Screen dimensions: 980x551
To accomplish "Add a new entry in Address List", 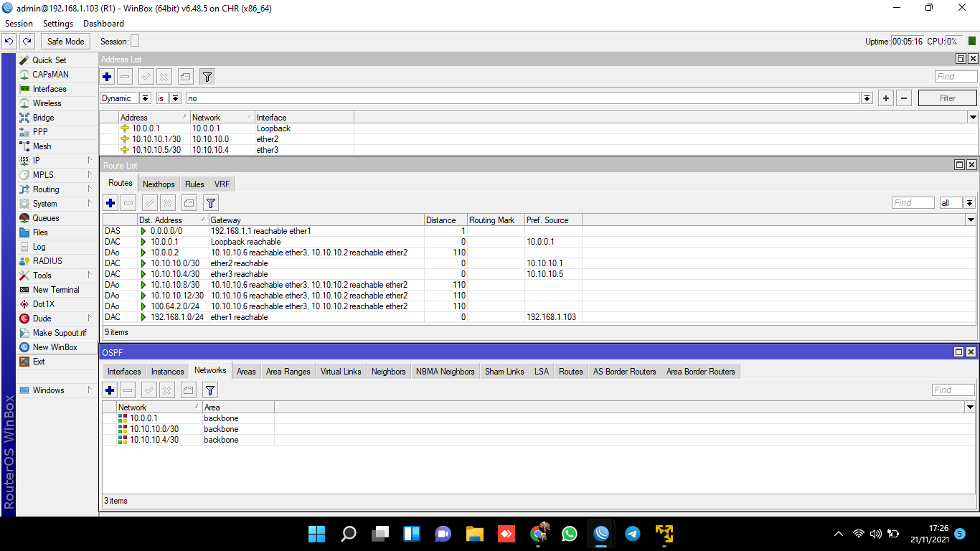I will tap(108, 76).
